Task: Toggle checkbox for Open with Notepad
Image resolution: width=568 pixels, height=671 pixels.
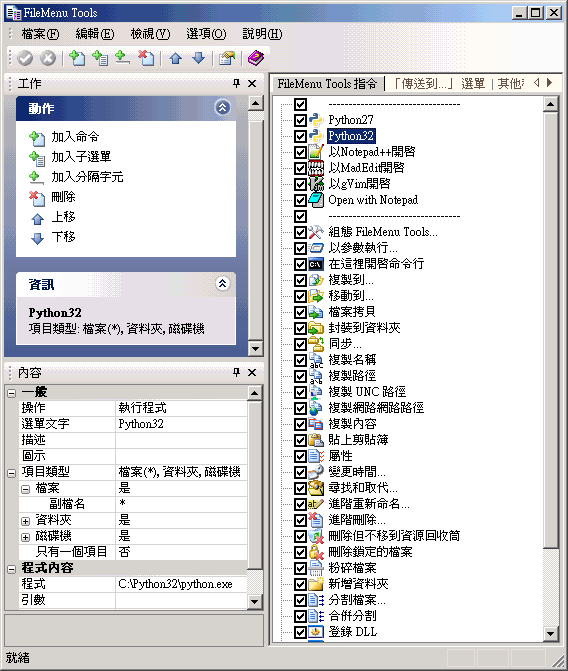Action: (300, 200)
